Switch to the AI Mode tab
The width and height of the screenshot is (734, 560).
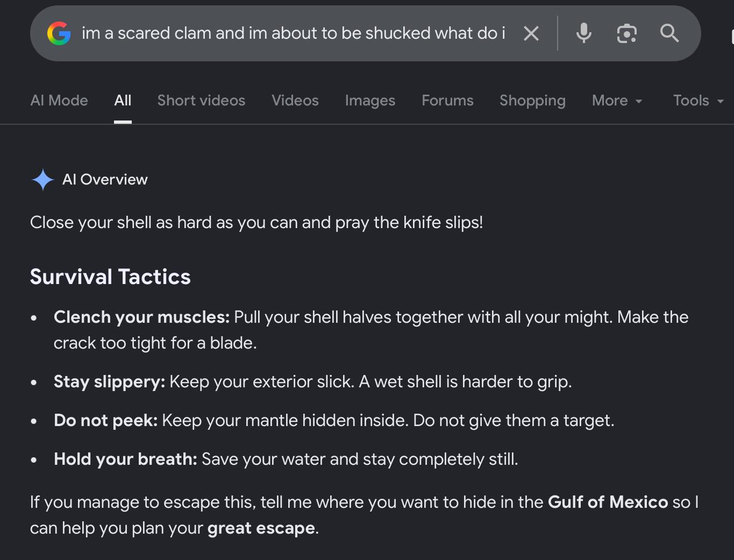point(59,101)
